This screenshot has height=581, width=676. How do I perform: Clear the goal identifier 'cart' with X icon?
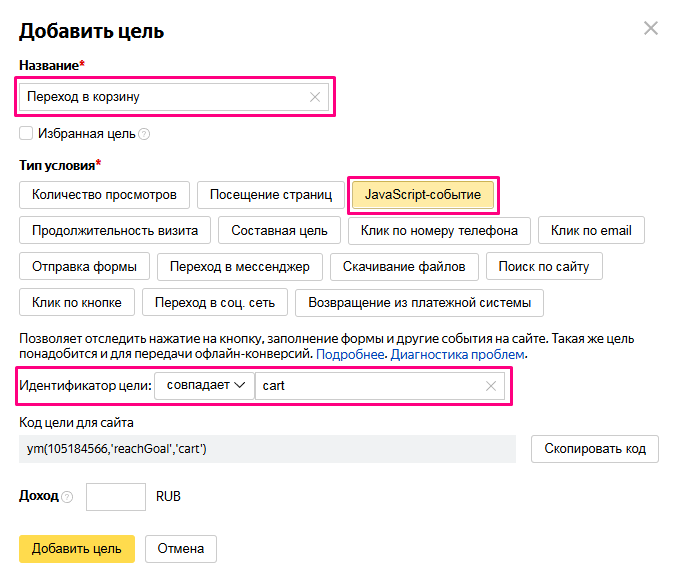click(491, 386)
